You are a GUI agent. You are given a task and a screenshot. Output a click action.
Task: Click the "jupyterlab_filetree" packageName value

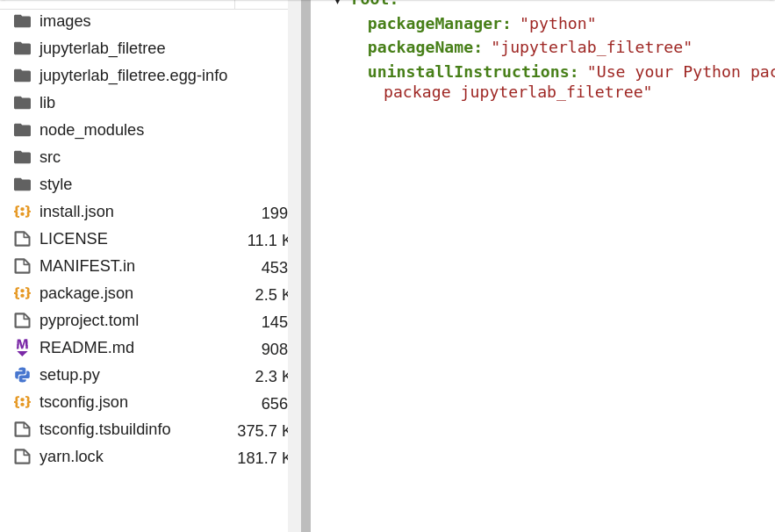(x=592, y=47)
